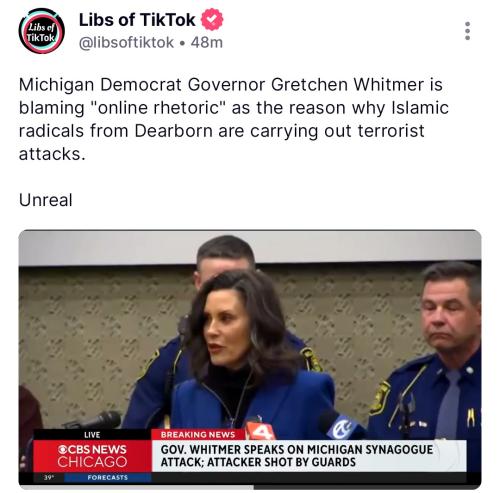The image size is (500, 493).
Task: Click the post text mentioning Gretchen Whitmer
Action: (233, 119)
